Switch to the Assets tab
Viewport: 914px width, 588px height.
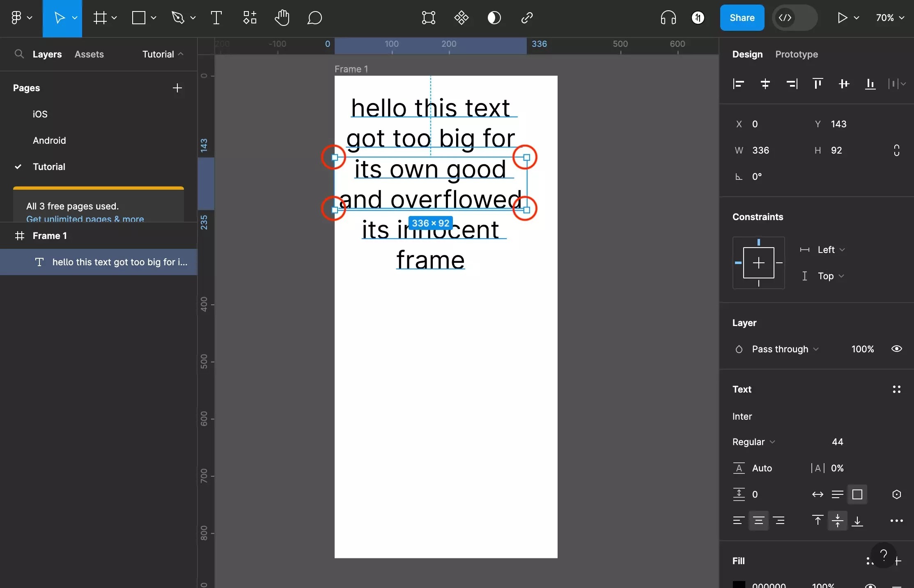(x=90, y=54)
